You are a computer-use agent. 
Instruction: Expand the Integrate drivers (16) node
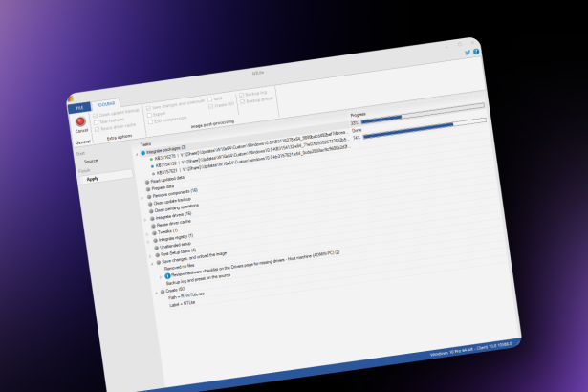(x=143, y=218)
